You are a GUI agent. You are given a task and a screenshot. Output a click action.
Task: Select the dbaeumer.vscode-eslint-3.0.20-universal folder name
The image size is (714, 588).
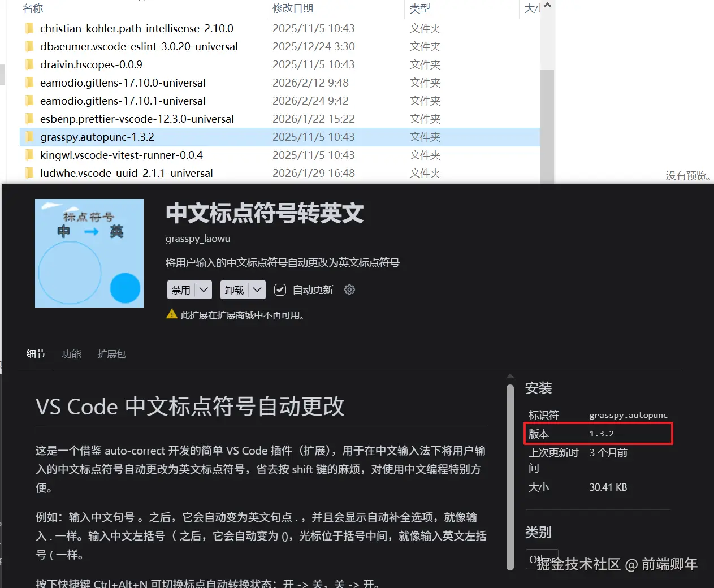[139, 46]
